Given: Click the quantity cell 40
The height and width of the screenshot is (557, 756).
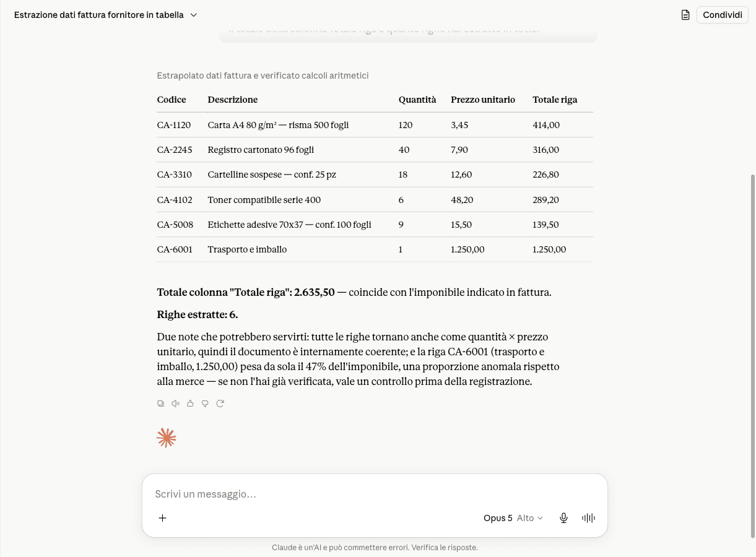Looking at the screenshot, I should (x=404, y=150).
